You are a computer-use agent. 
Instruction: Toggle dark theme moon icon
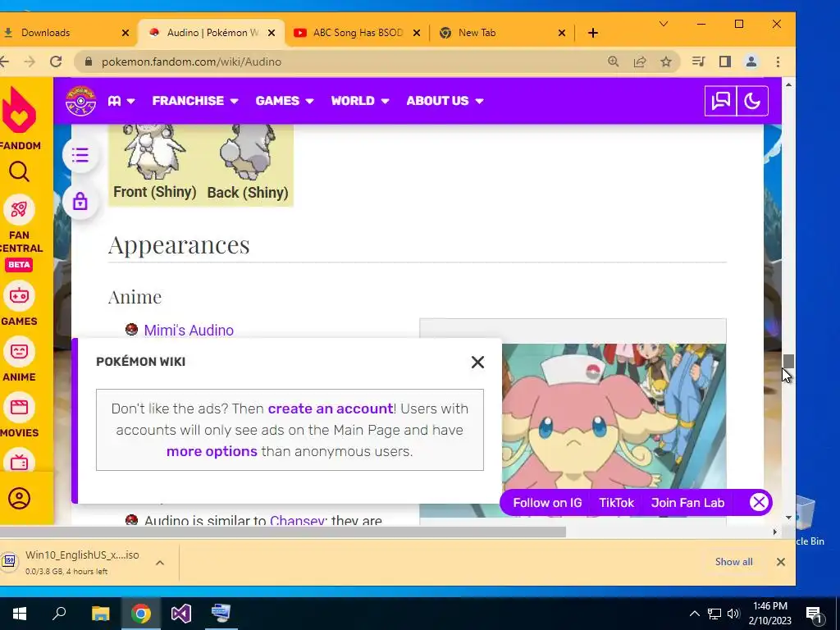click(x=753, y=101)
